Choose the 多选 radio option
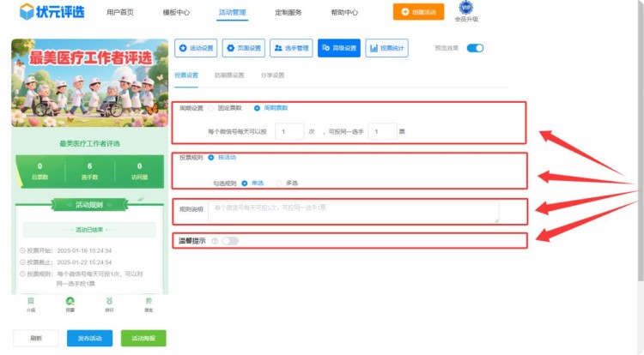Viewport: 644px width, 355px height. point(278,183)
